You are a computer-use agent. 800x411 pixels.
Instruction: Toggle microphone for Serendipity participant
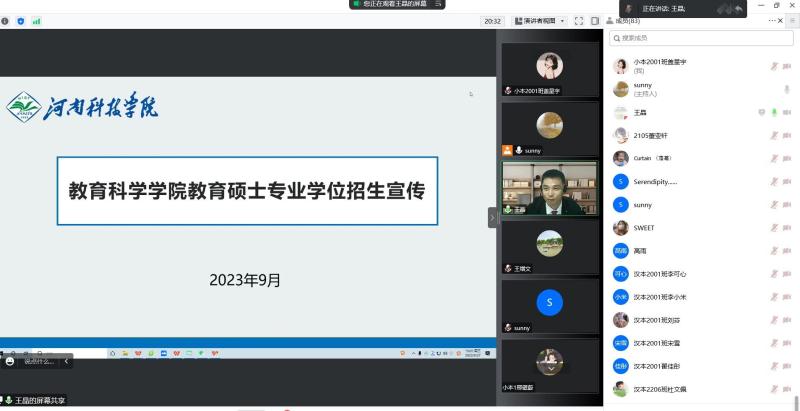(x=774, y=182)
